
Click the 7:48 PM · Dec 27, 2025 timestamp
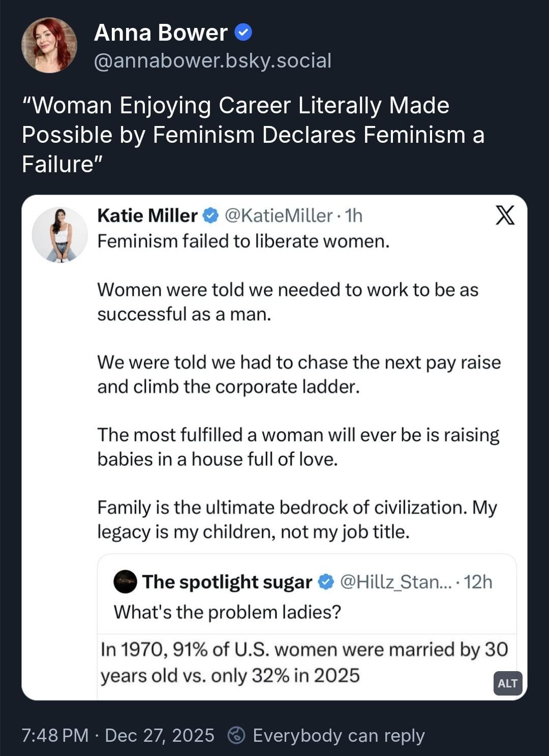118,735
